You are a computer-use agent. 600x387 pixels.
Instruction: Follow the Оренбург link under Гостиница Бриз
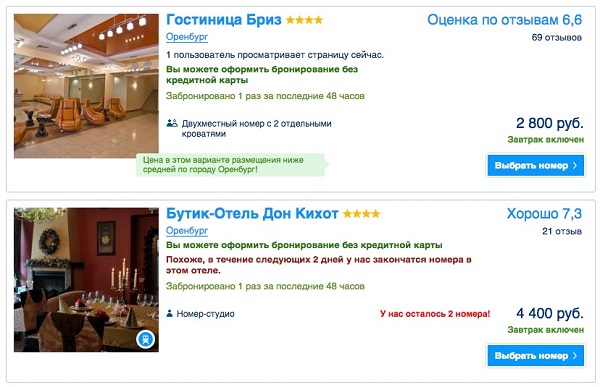pos(187,37)
